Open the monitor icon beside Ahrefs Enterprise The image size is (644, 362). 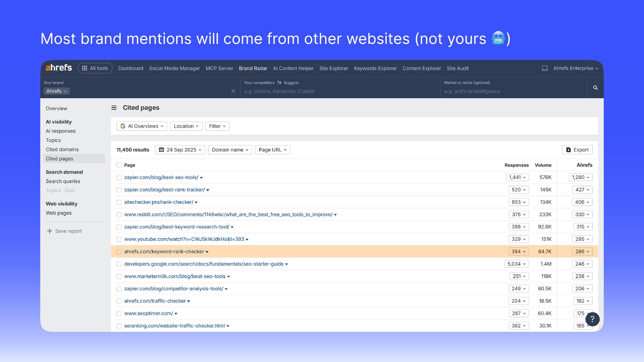545,68
